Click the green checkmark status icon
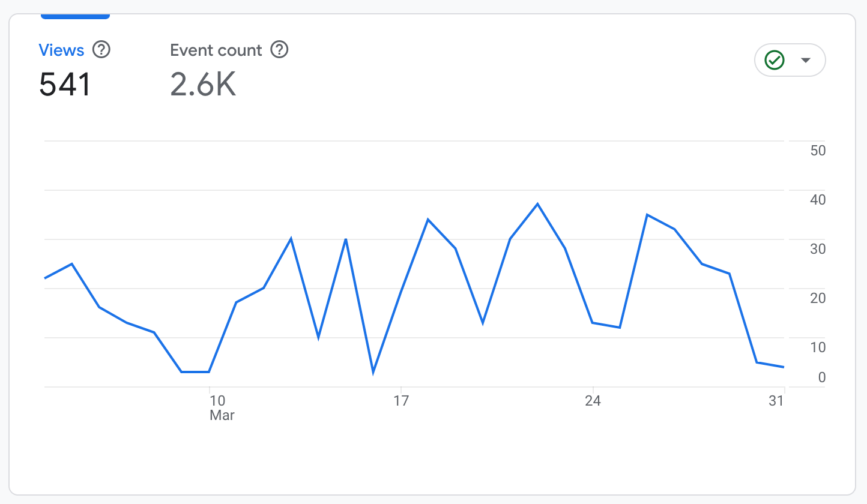Image resolution: width=867 pixels, height=504 pixels. (x=775, y=60)
